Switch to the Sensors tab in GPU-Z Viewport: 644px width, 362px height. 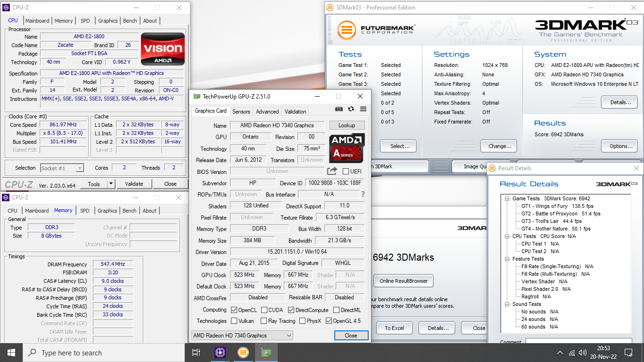pos(241,112)
